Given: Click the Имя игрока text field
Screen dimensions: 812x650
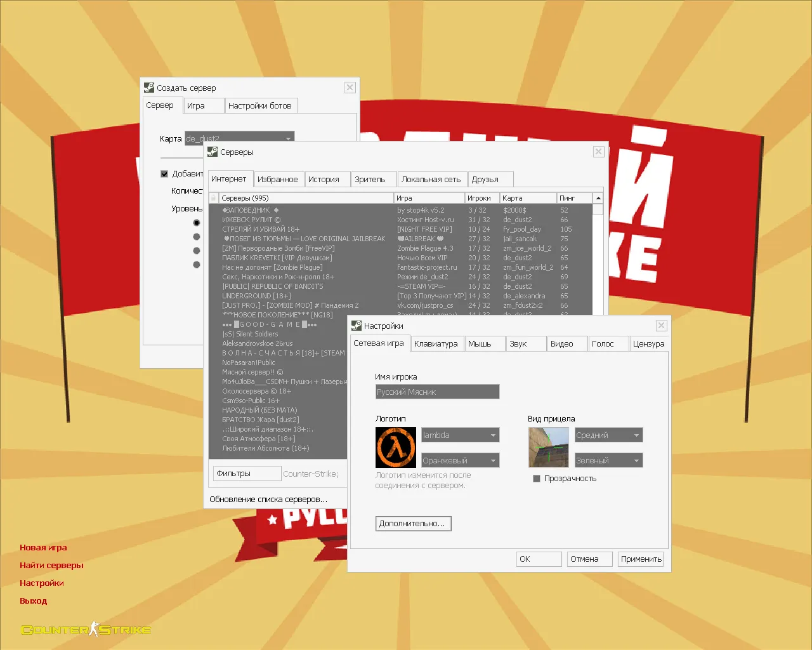Looking at the screenshot, I should (x=437, y=392).
